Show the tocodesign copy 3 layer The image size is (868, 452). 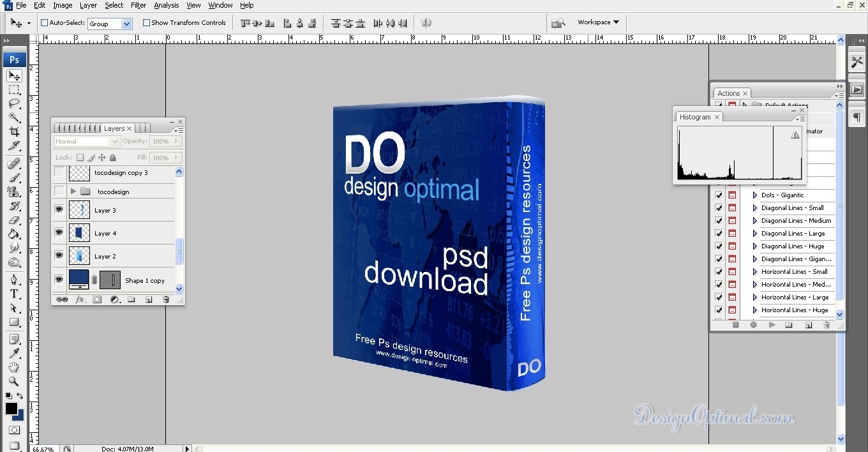59,172
